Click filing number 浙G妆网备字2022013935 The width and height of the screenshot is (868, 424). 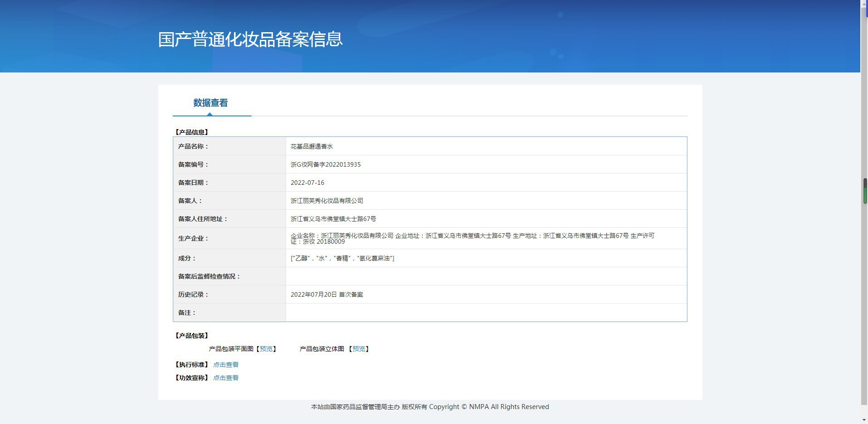coord(326,164)
